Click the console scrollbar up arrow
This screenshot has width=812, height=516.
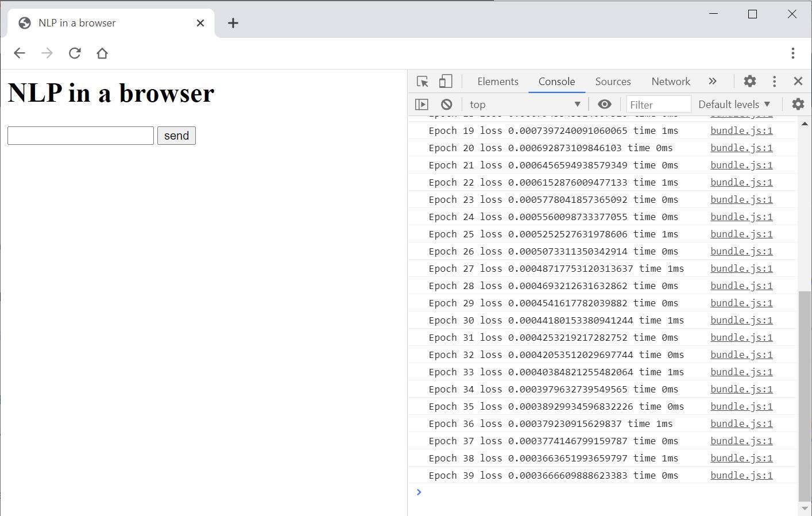(x=805, y=124)
